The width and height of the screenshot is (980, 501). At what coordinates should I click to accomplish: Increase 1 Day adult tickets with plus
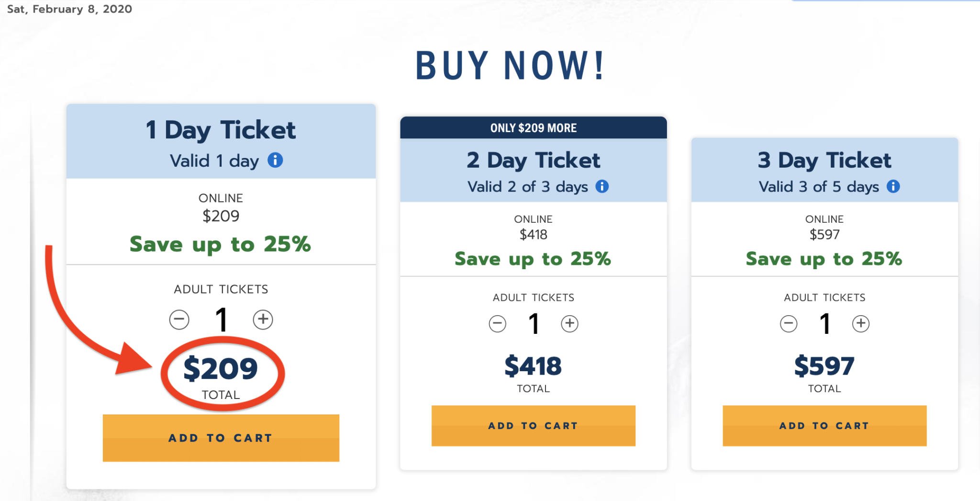pos(263,319)
